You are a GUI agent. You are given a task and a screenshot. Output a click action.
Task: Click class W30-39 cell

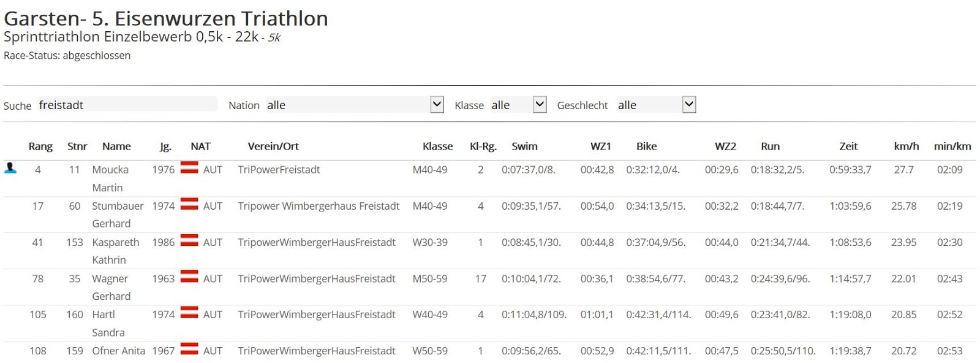click(430, 242)
